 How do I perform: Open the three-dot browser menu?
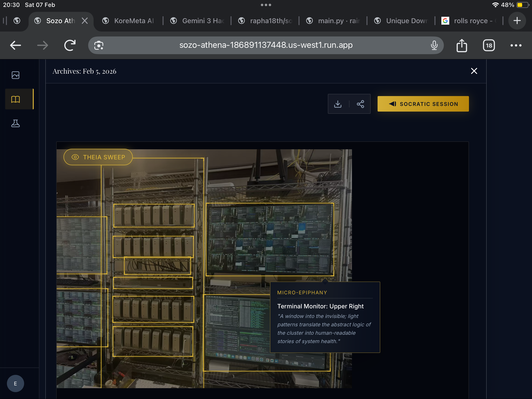pyautogui.click(x=516, y=46)
